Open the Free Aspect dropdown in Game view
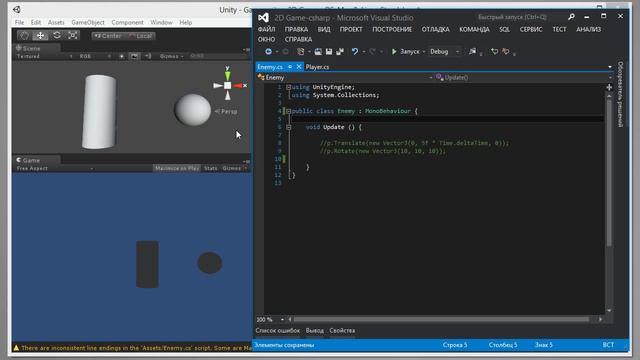Viewport: 640px width, 360px height. point(55,168)
